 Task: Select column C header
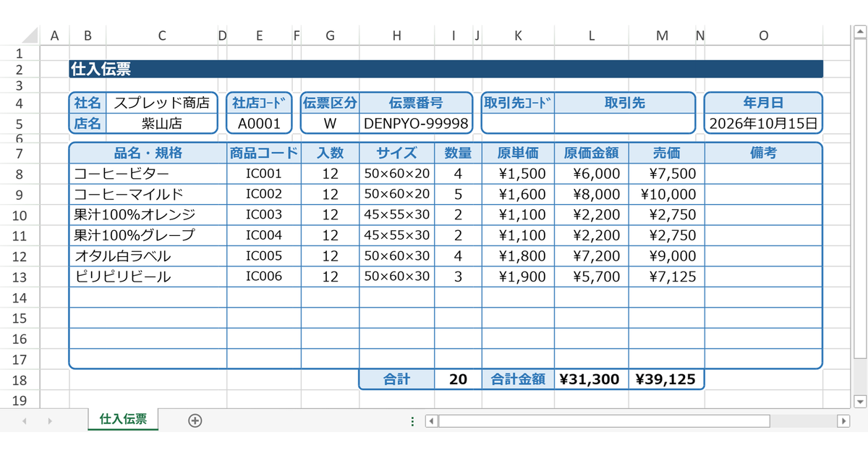tap(161, 35)
